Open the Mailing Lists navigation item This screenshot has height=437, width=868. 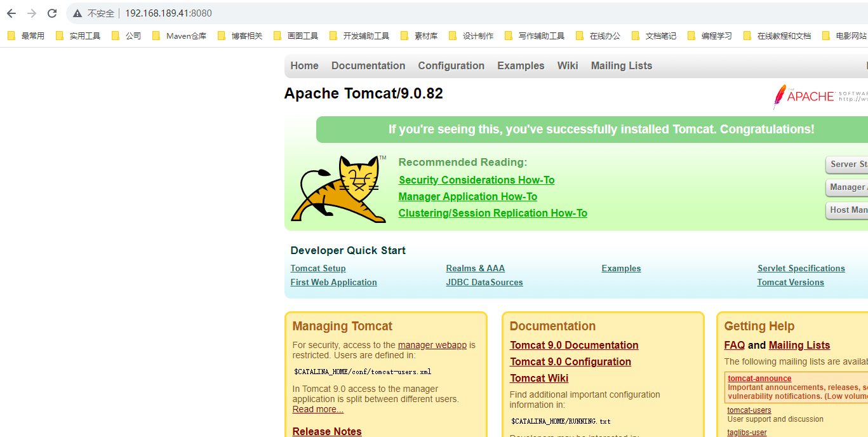point(621,65)
